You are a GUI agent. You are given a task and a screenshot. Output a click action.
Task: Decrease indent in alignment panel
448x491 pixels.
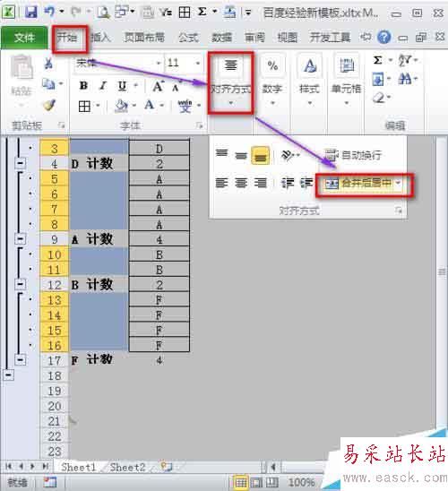[x=288, y=183]
